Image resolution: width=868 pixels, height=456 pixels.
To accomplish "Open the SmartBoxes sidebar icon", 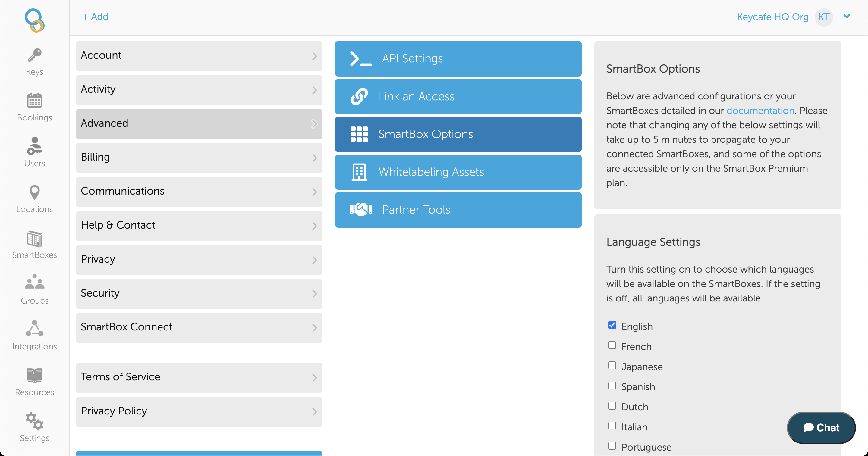I will pos(34,239).
